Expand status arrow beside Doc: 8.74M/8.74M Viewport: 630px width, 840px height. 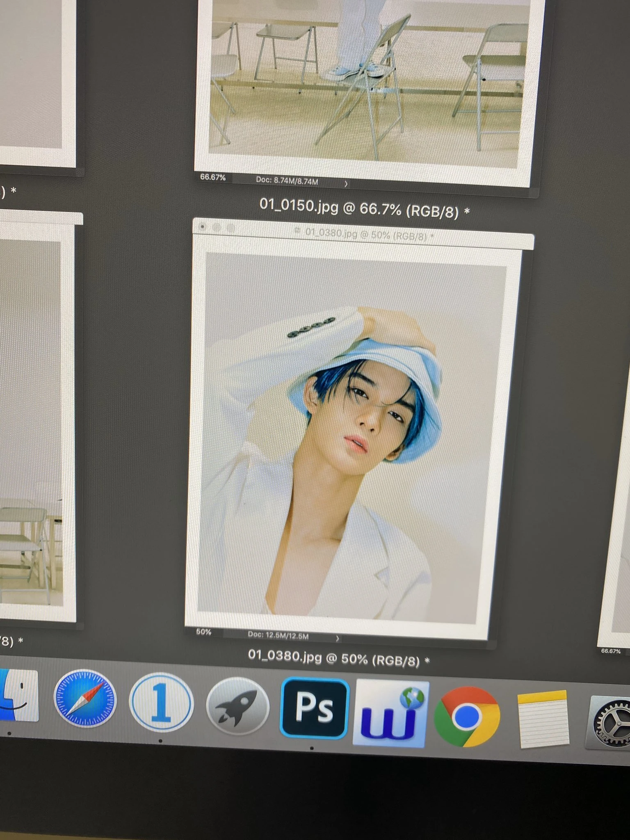tap(346, 184)
